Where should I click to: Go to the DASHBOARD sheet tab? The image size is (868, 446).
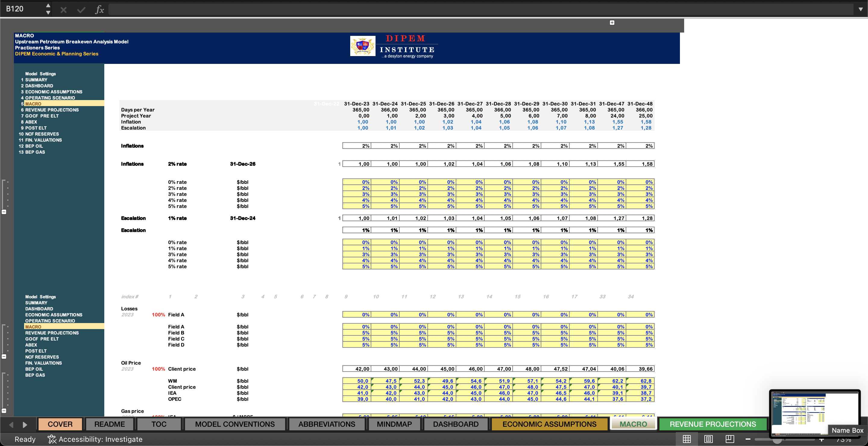[x=456, y=424]
